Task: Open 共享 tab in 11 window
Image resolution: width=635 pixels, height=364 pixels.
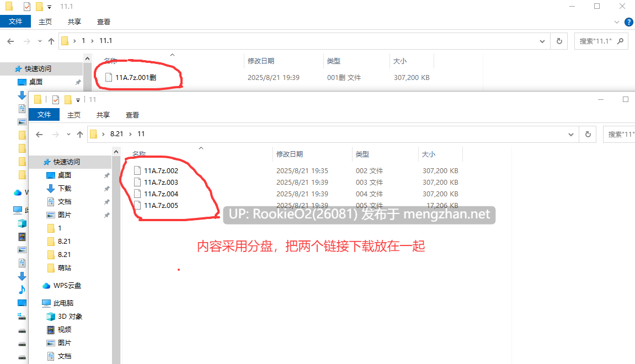Action: point(103,115)
